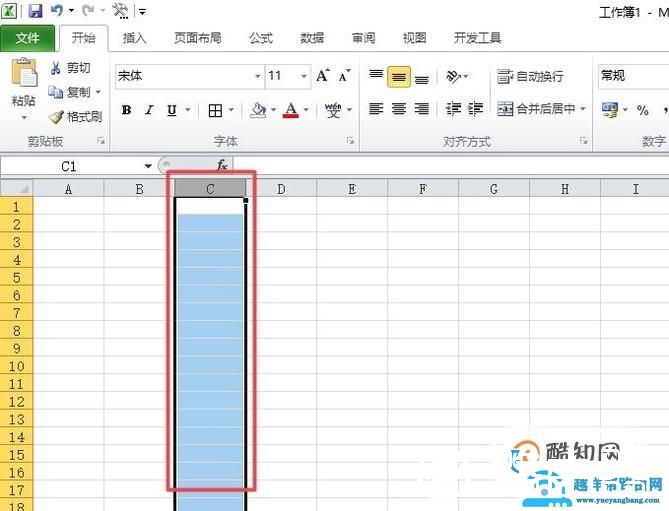
Task: Open the Font Color dropdown arrow
Action: pos(306,110)
